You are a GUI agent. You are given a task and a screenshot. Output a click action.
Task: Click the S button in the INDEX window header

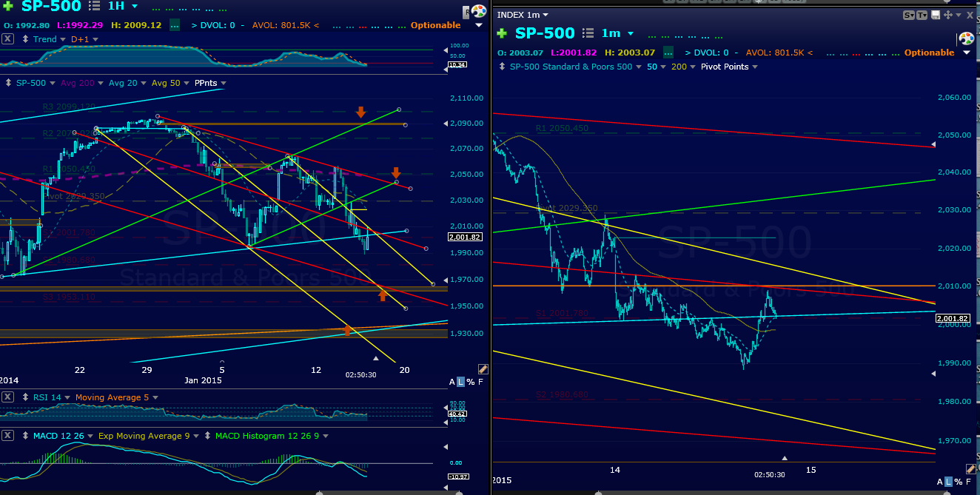coord(909,15)
